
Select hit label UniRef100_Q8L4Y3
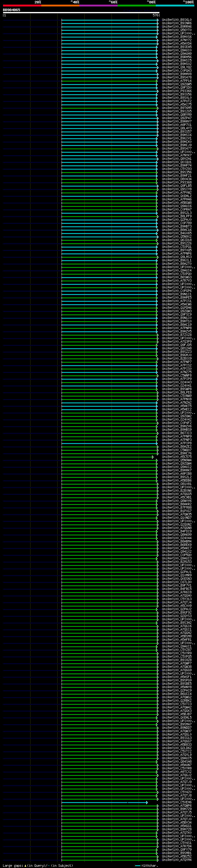point(176,128)
